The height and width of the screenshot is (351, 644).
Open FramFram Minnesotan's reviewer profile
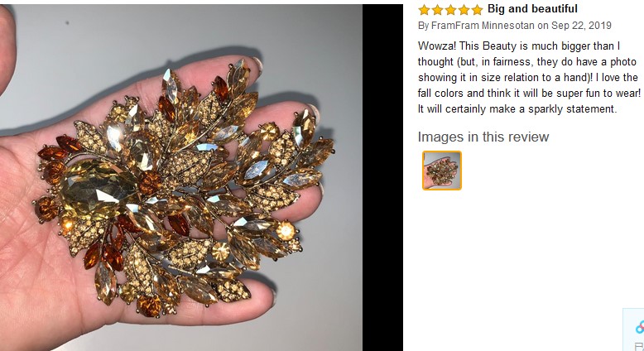pyautogui.click(x=483, y=26)
